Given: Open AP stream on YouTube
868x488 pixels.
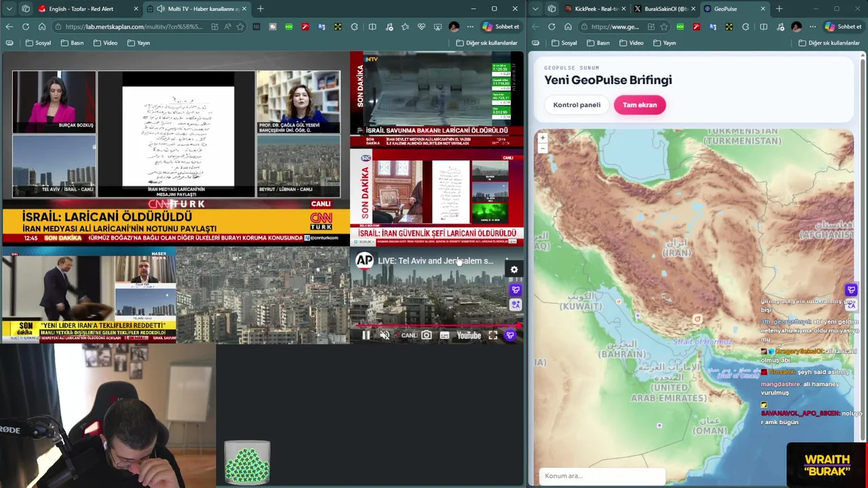Looking at the screenshot, I should coord(469,335).
